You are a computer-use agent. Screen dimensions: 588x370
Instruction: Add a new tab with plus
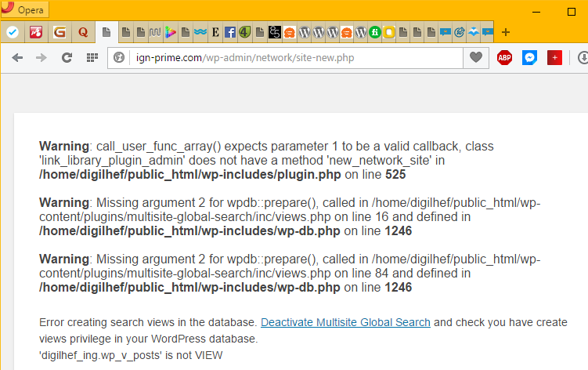coord(506,32)
